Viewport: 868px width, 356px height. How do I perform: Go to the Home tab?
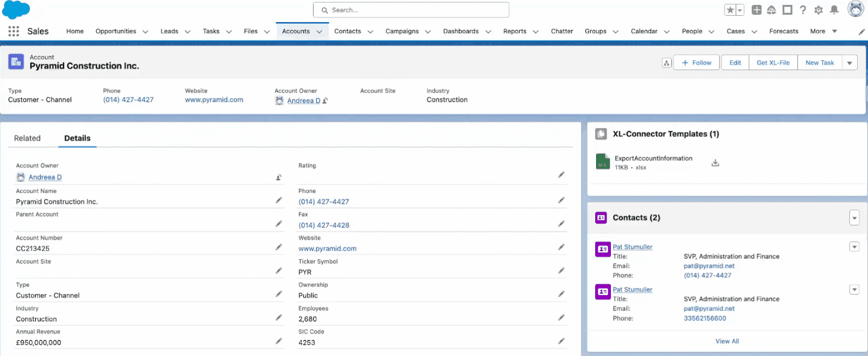pyautogui.click(x=75, y=31)
